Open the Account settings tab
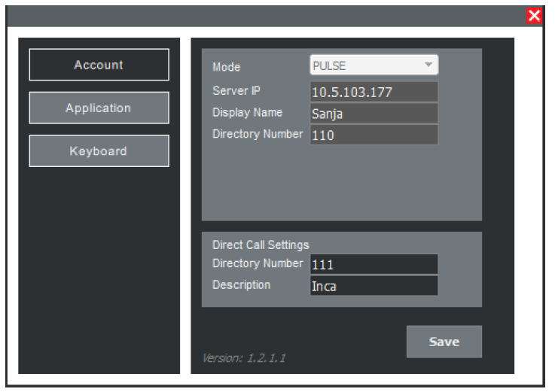 coord(99,65)
